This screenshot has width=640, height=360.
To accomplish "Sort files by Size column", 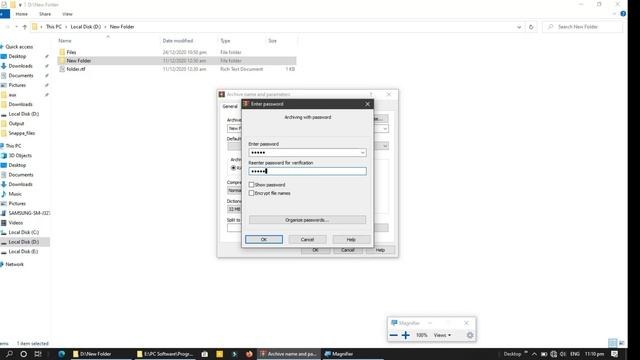I will pos(272,41).
